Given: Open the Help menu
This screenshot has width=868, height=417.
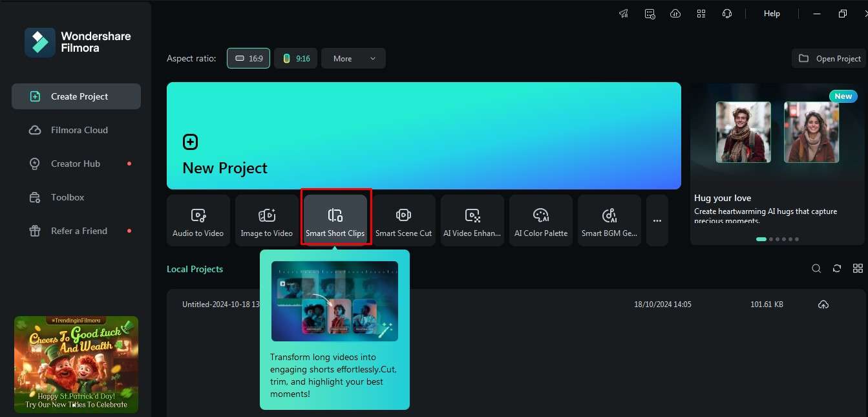Looking at the screenshot, I should coord(772,14).
